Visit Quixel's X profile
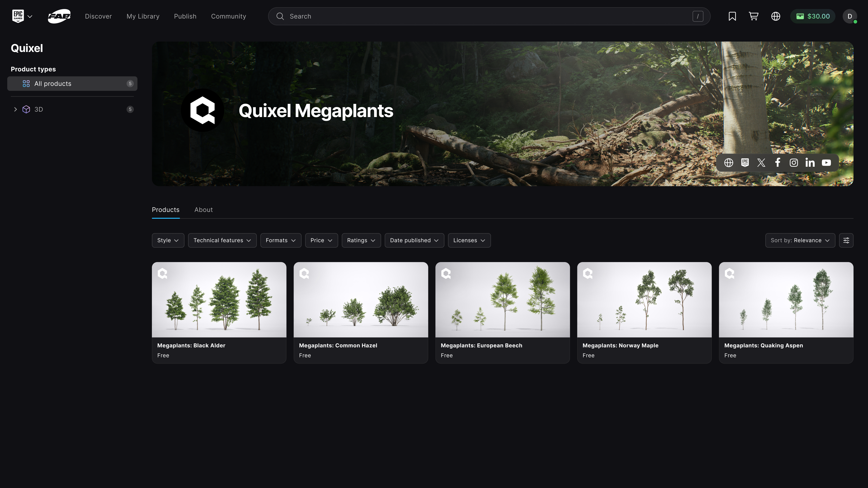The image size is (868, 488). pos(761,162)
